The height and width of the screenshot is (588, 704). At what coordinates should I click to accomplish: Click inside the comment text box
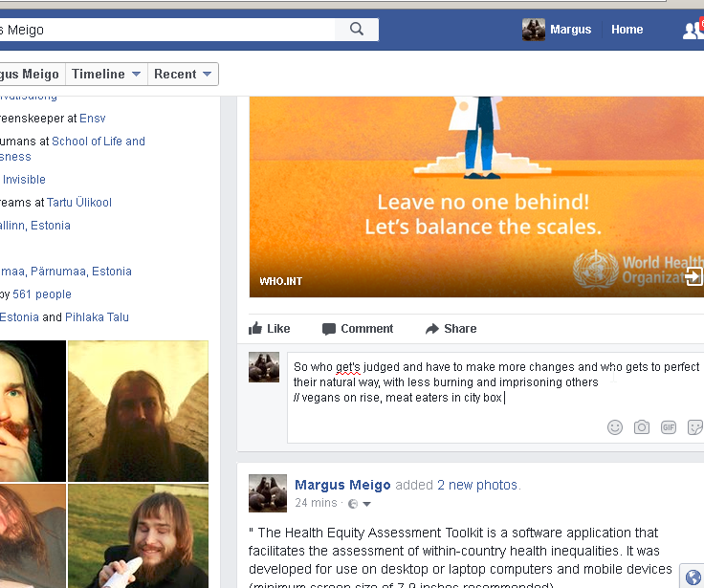495,398
